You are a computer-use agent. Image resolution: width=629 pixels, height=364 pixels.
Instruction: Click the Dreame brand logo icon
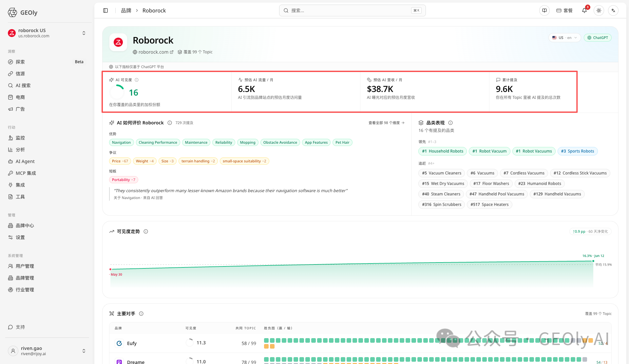coord(119,362)
